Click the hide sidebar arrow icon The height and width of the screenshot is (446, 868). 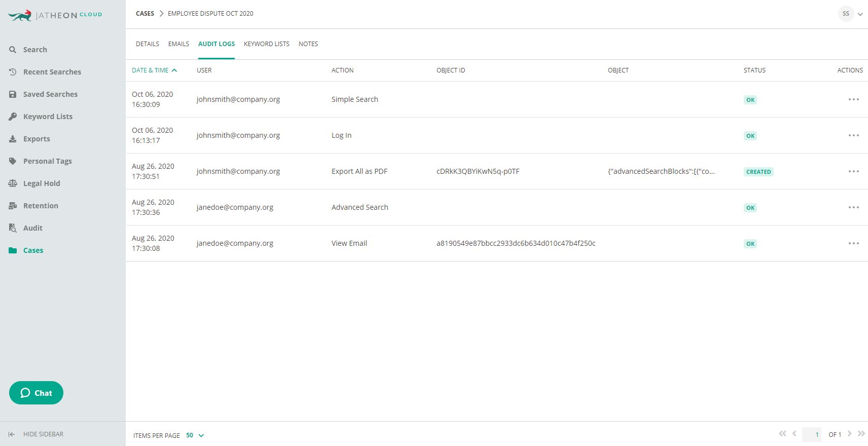tap(12, 434)
